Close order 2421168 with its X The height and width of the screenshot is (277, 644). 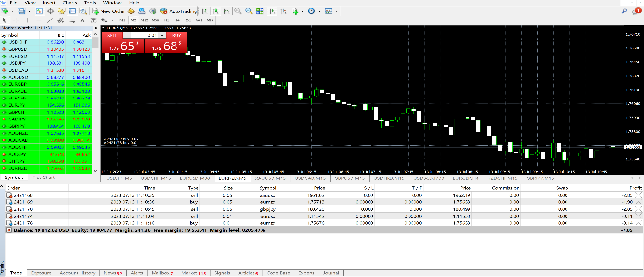638,195
